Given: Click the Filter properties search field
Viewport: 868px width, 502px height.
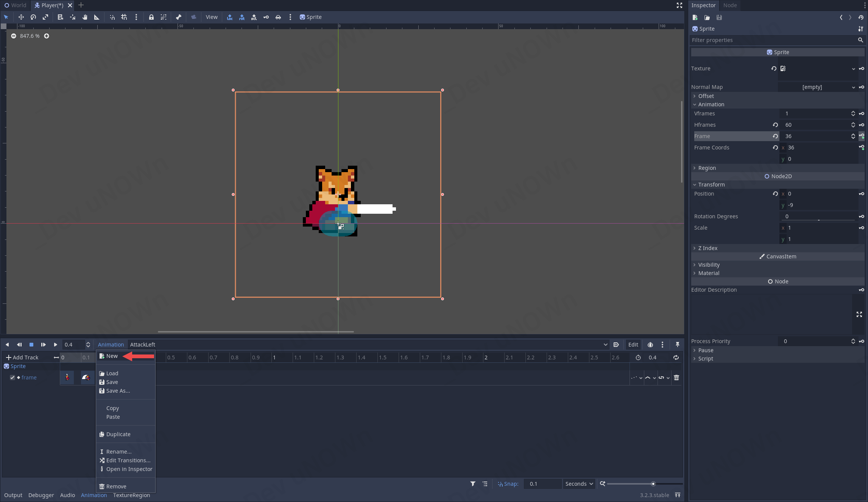Looking at the screenshot, I should [772, 40].
